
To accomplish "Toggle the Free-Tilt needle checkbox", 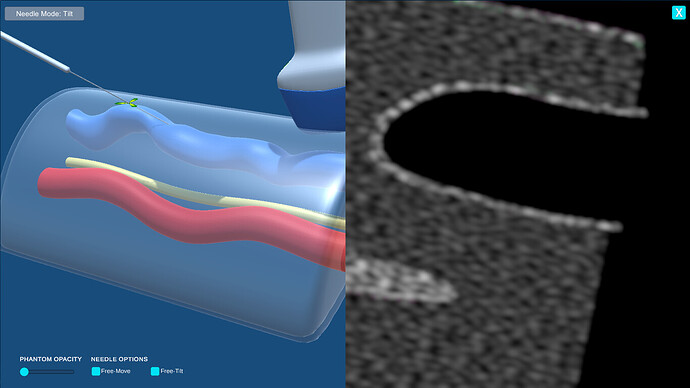I will (x=155, y=371).
